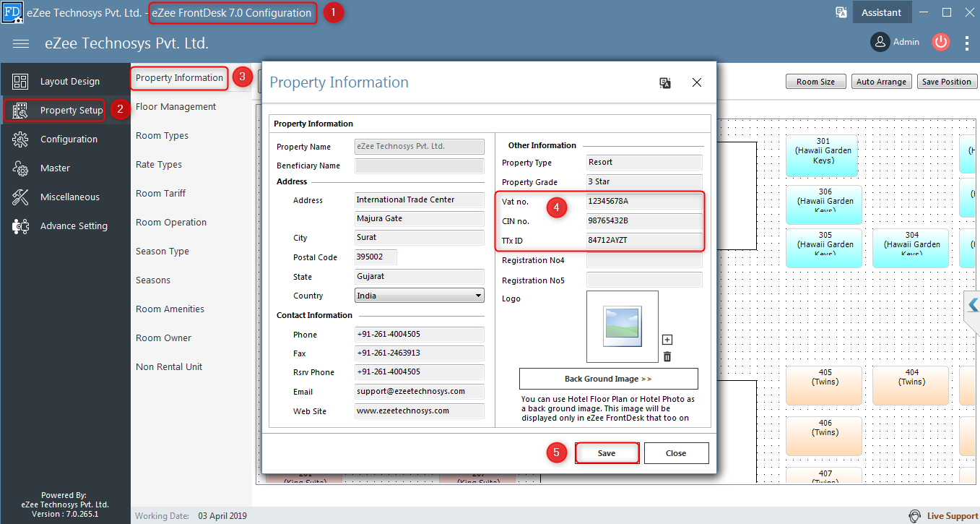Open the Room Types submenu item
The image size is (980, 524).
pos(162,136)
